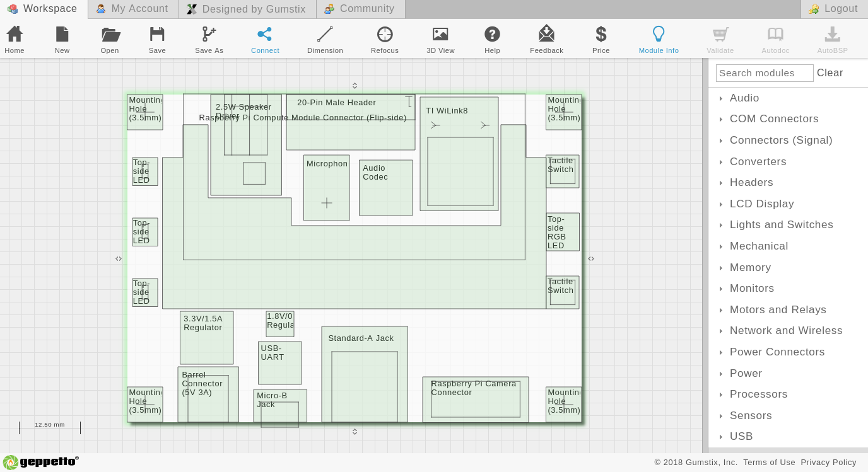Image resolution: width=868 pixels, height=472 pixels.
Task: Show the design Price
Action: 601,40
